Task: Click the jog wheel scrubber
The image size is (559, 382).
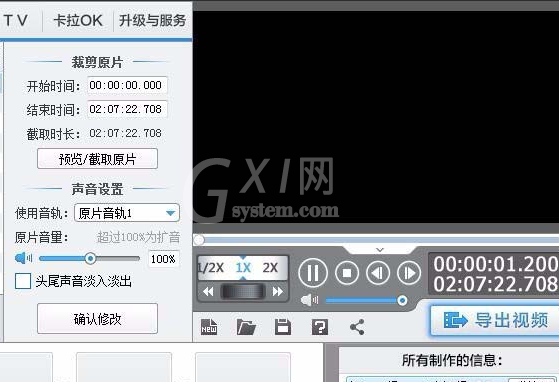Action: [243, 292]
